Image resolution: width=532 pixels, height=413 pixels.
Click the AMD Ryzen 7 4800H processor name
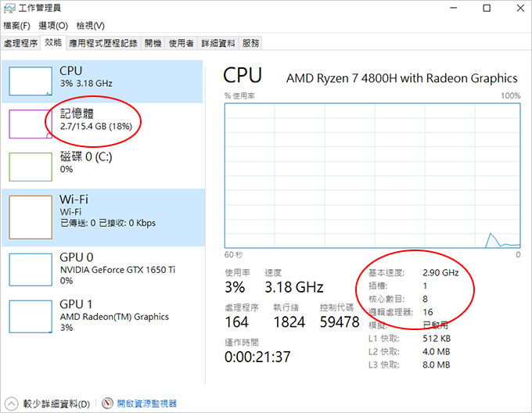(401, 78)
